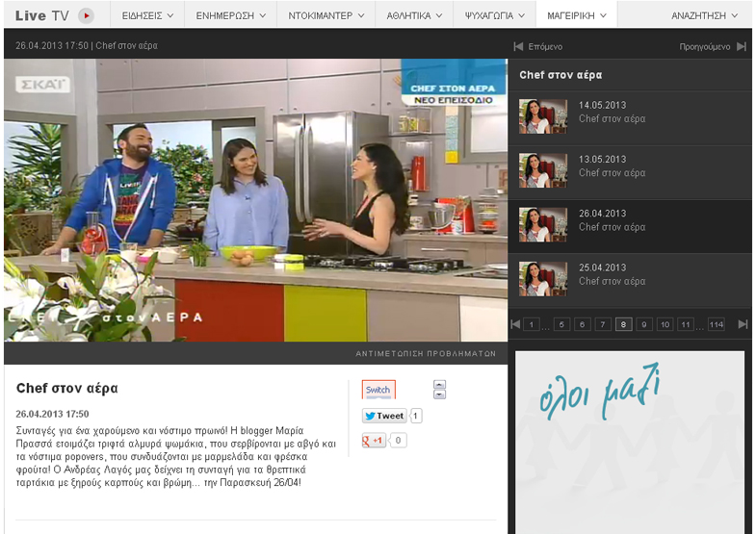The image size is (756, 534).
Task: Click the όλοι μαζί banner
Action: [630, 441]
